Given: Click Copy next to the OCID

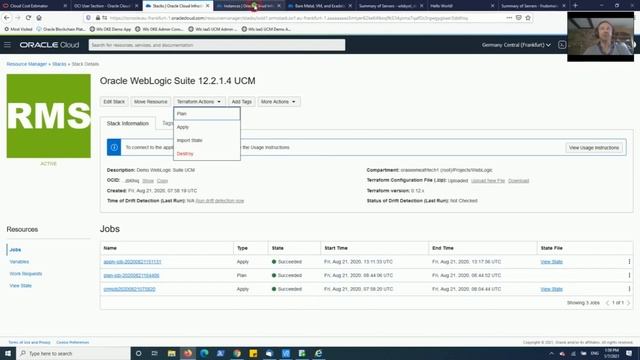Looking at the screenshot, I should [162, 180].
